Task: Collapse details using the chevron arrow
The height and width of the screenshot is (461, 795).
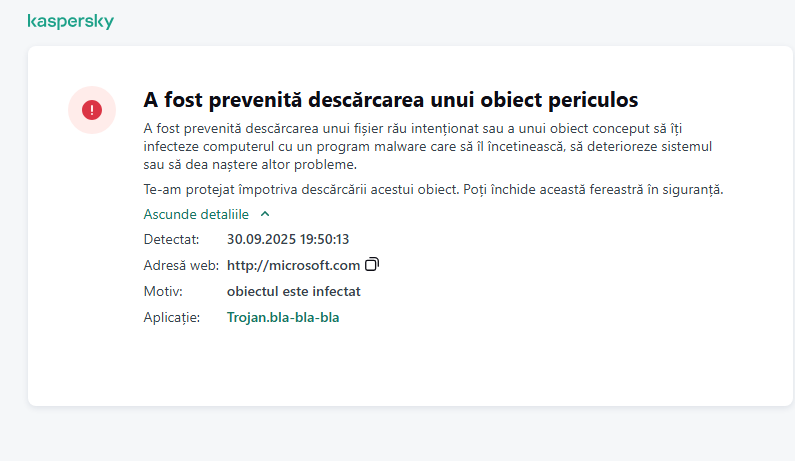Action: [x=265, y=214]
